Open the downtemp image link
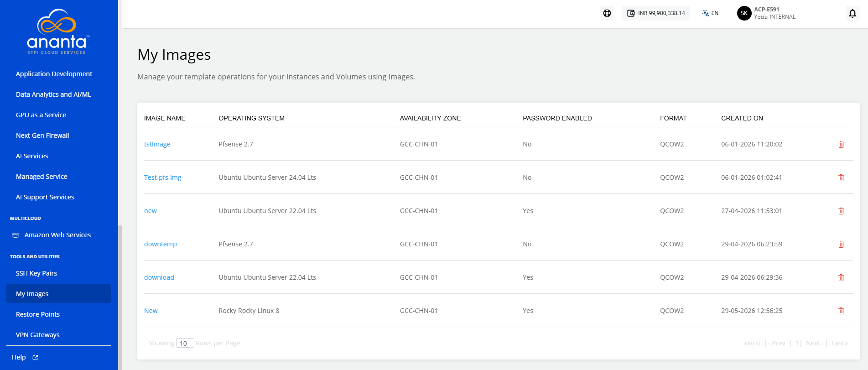Image resolution: width=868 pixels, height=370 pixels. pyautogui.click(x=161, y=244)
